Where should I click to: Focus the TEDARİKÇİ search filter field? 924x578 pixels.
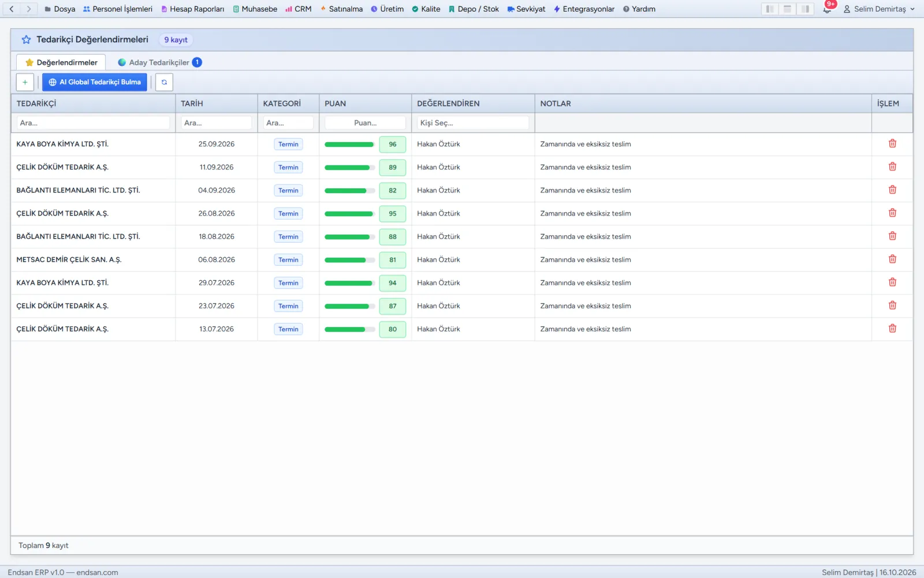93,123
